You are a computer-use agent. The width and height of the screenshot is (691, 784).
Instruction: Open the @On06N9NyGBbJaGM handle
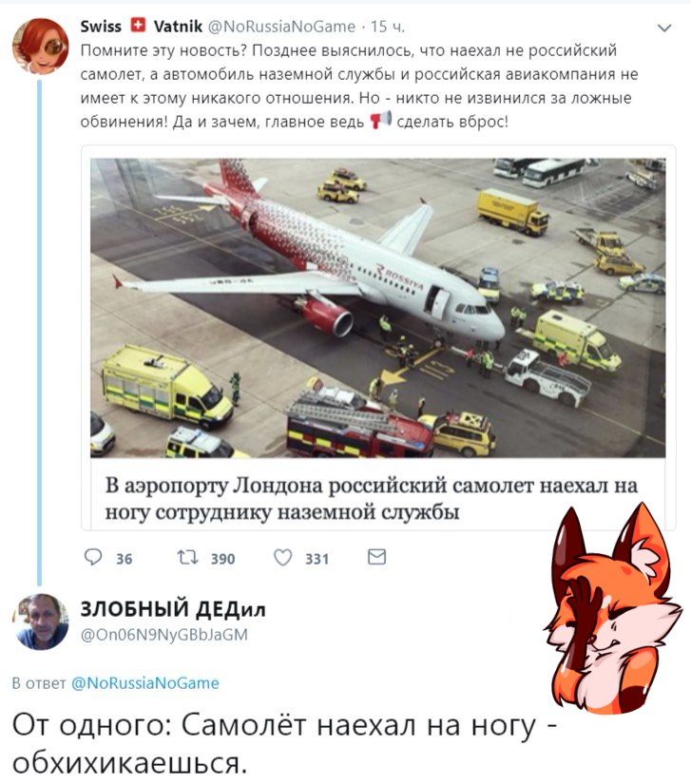[164, 635]
